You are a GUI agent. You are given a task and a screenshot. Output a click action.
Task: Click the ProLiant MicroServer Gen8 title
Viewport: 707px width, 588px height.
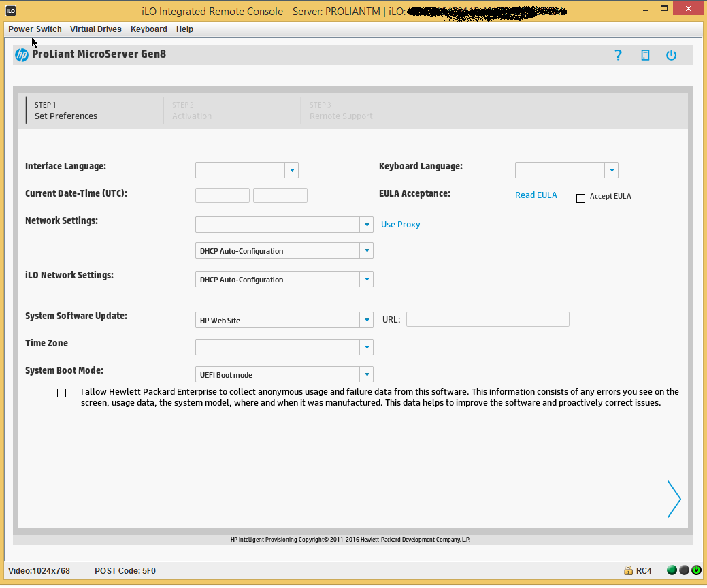[99, 54]
